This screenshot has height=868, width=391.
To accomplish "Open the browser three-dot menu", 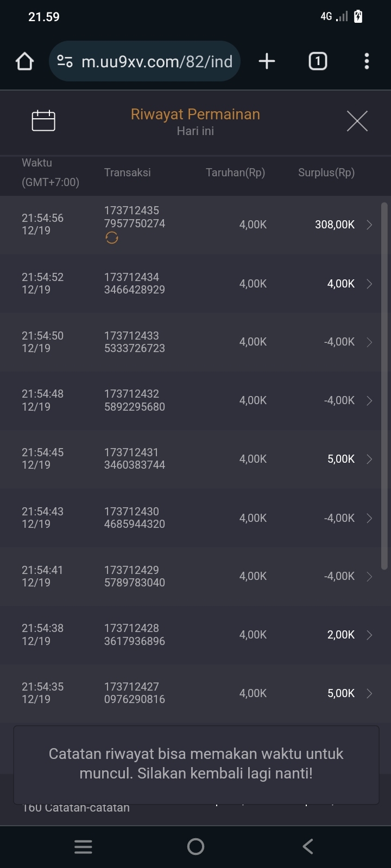I will click(367, 61).
